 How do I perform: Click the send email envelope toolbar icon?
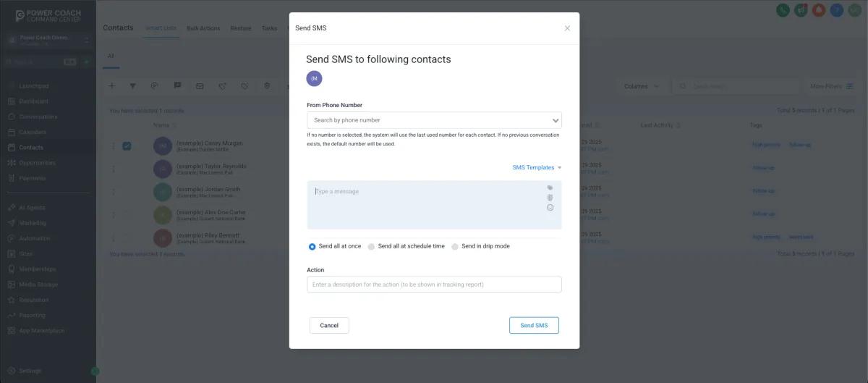(200, 86)
